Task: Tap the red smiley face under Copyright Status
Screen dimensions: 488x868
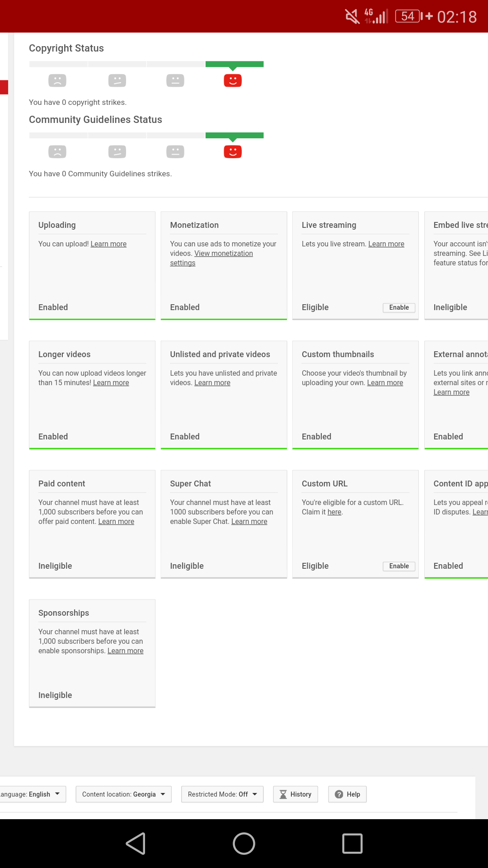Action: [x=233, y=80]
